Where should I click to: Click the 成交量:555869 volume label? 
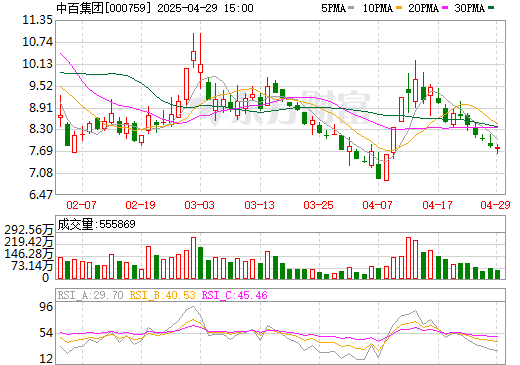pos(97,224)
